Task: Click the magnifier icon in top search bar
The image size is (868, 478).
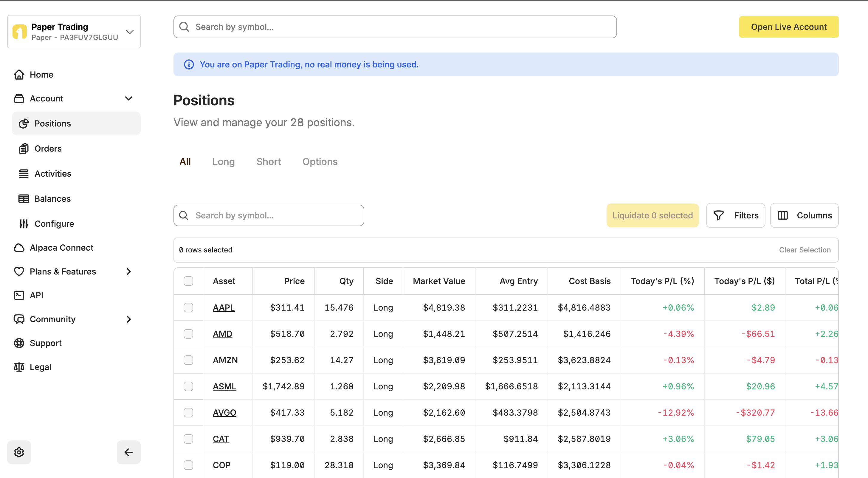Action: click(x=184, y=27)
